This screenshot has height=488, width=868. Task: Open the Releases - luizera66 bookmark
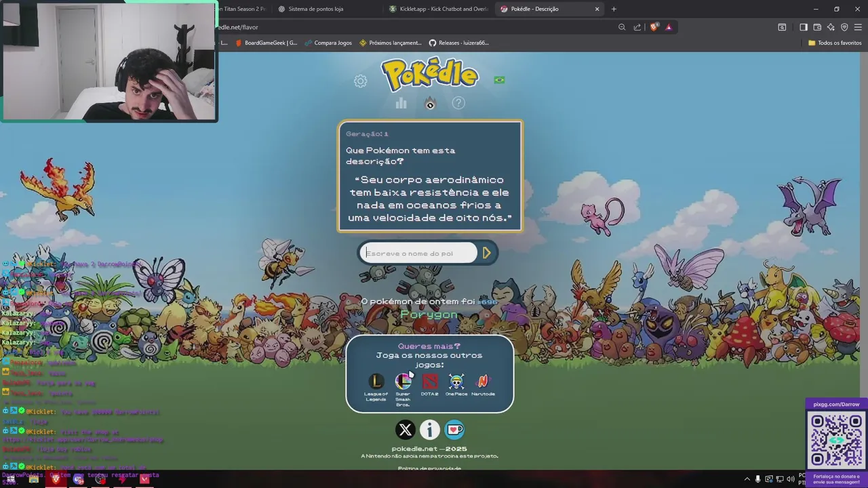coord(458,43)
